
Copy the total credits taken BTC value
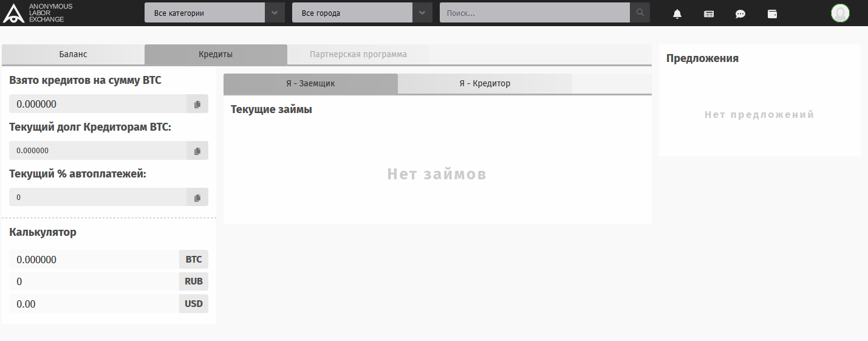coord(197,104)
